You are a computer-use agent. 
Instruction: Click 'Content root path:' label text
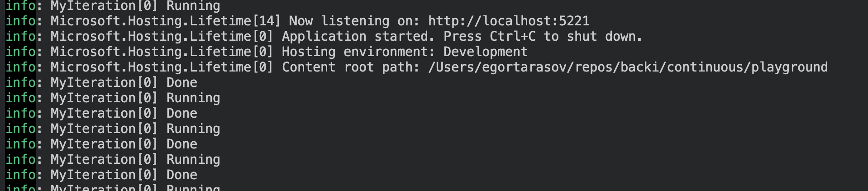351,67
